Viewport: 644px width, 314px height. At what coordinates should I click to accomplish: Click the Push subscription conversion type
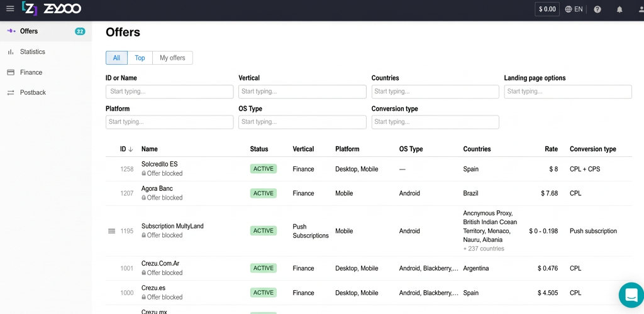593,231
